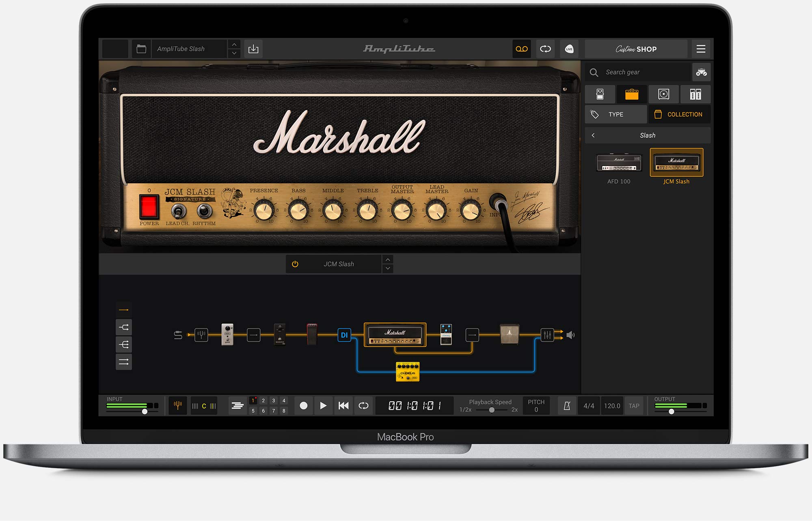Click the metronome icon

[567, 405]
